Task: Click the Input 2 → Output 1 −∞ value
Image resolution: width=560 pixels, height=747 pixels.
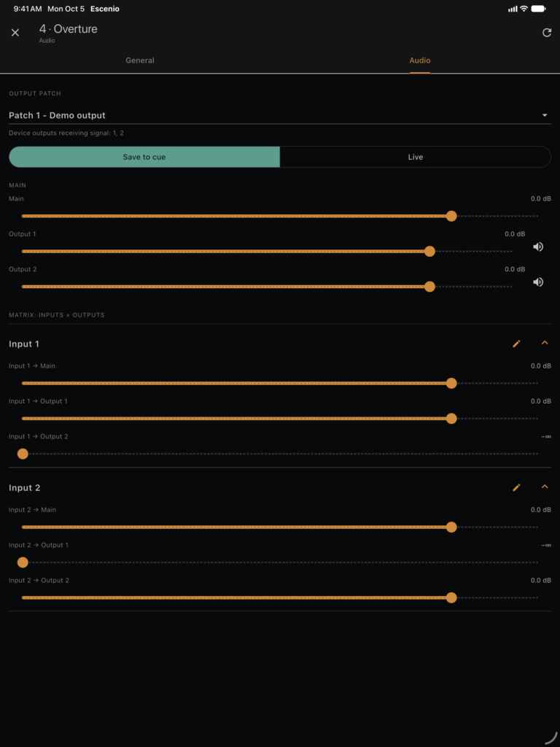Action: click(x=546, y=546)
